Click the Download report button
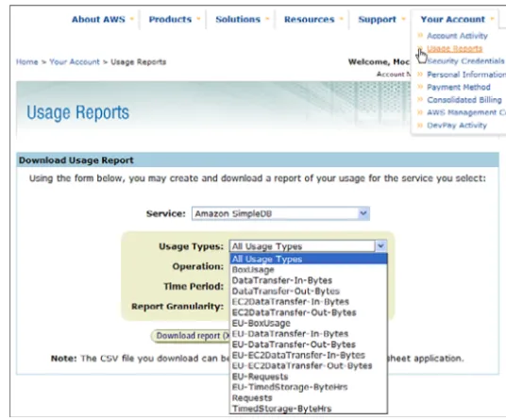 pyautogui.click(x=191, y=336)
